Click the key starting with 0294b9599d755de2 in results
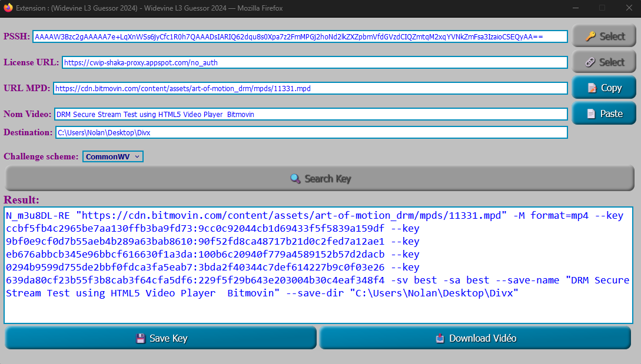Viewport: 641px width, 364px height. (195, 267)
